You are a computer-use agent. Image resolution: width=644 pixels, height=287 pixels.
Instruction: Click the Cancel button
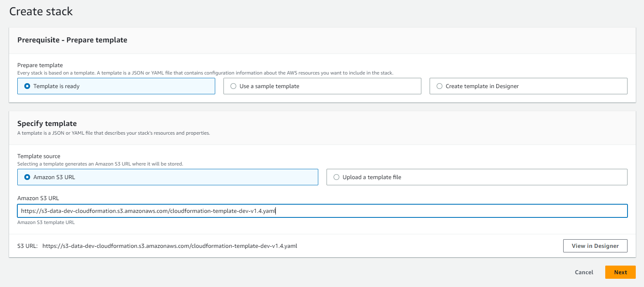[x=584, y=272]
